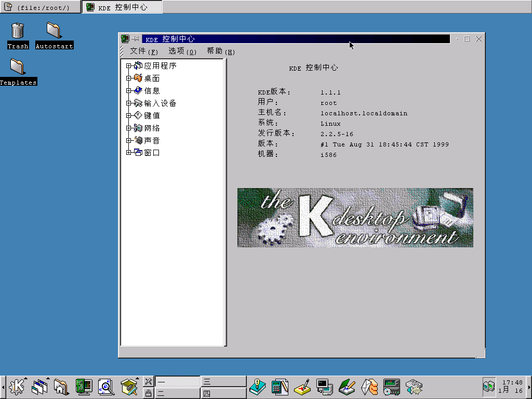Click the 应用程序 category icon
This screenshot has height=399, width=532.
138,65
